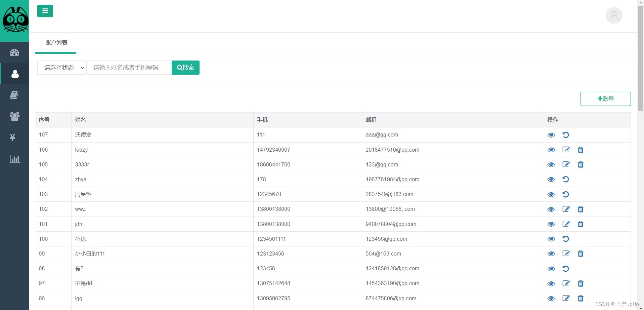Edit the wwz account
This screenshot has width=644, height=310.
coord(566,209)
